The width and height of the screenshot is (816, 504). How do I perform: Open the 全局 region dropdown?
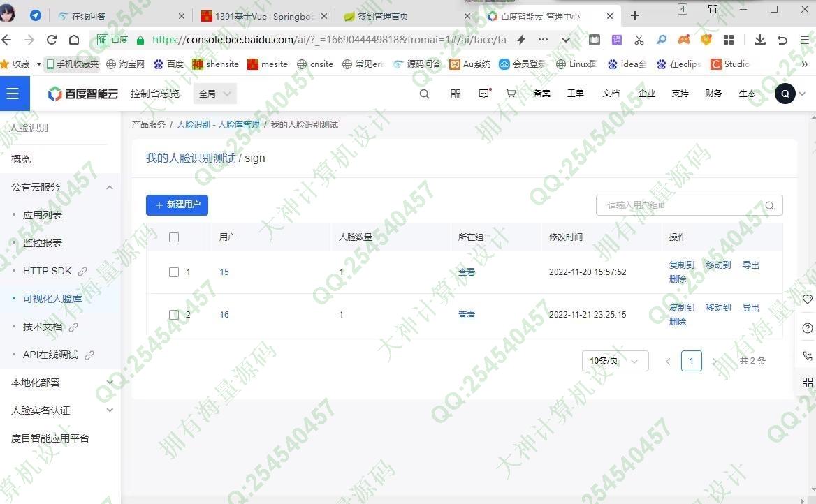click(215, 94)
